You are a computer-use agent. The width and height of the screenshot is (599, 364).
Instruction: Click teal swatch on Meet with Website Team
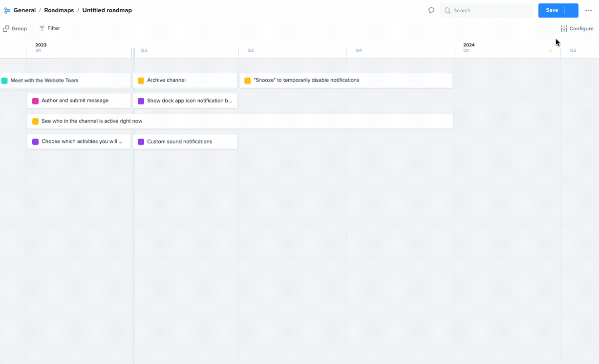pos(4,81)
